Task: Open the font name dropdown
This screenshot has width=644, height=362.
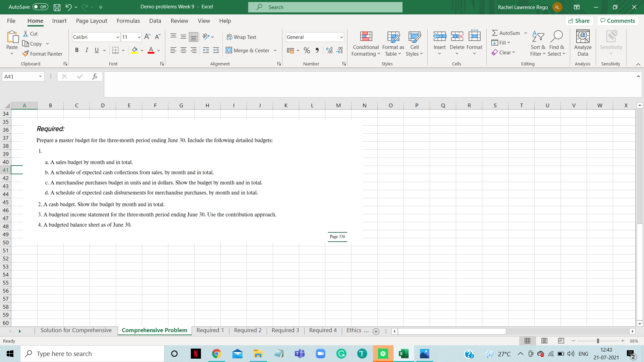Action: pyautogui.click(x=118, y=37)
